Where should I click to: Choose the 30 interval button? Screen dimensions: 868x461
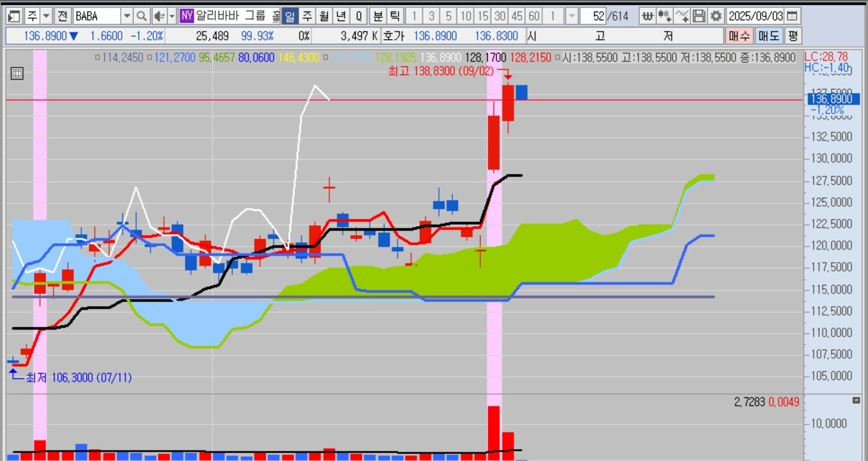pyautogui.click(x=500, y=16)
